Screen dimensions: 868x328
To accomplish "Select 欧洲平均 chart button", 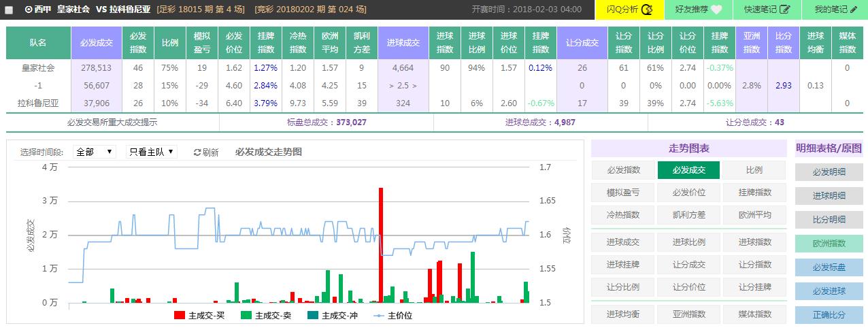I will [x=754, y=214].
